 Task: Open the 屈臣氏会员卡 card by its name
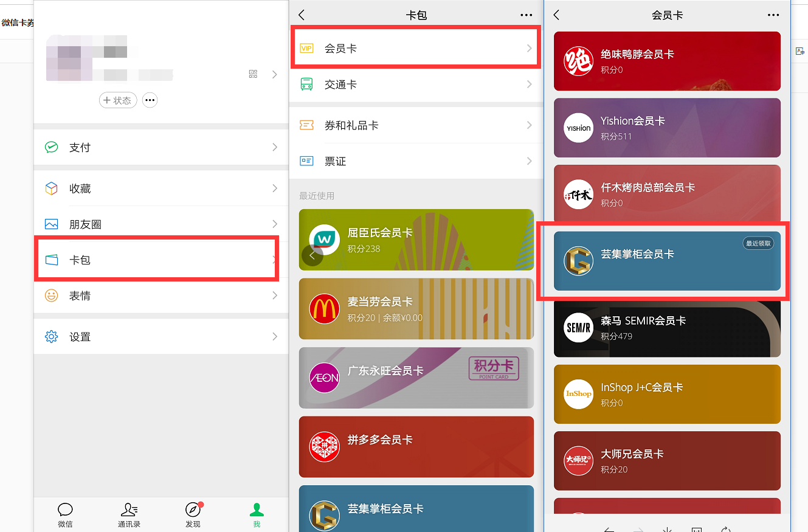coord(380,233)
